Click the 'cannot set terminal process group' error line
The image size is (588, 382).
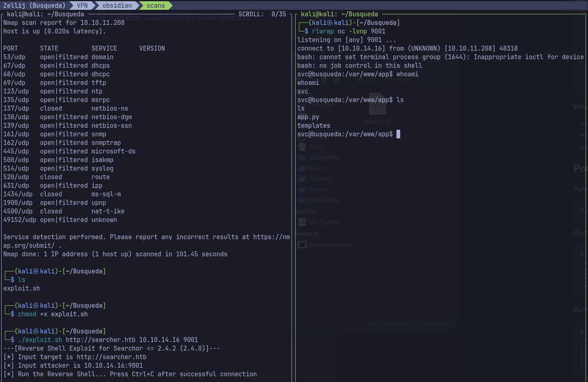tap(441, 57)
